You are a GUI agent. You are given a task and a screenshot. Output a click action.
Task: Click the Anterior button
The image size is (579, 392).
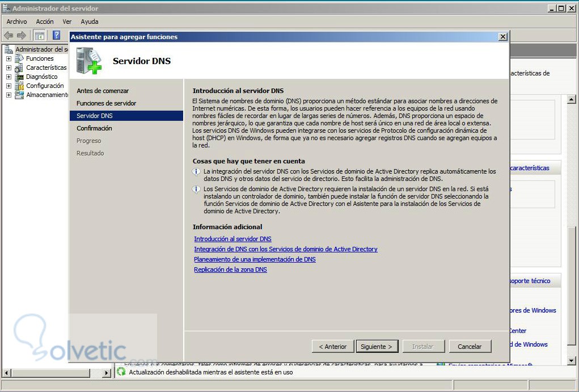pos(333,346)
